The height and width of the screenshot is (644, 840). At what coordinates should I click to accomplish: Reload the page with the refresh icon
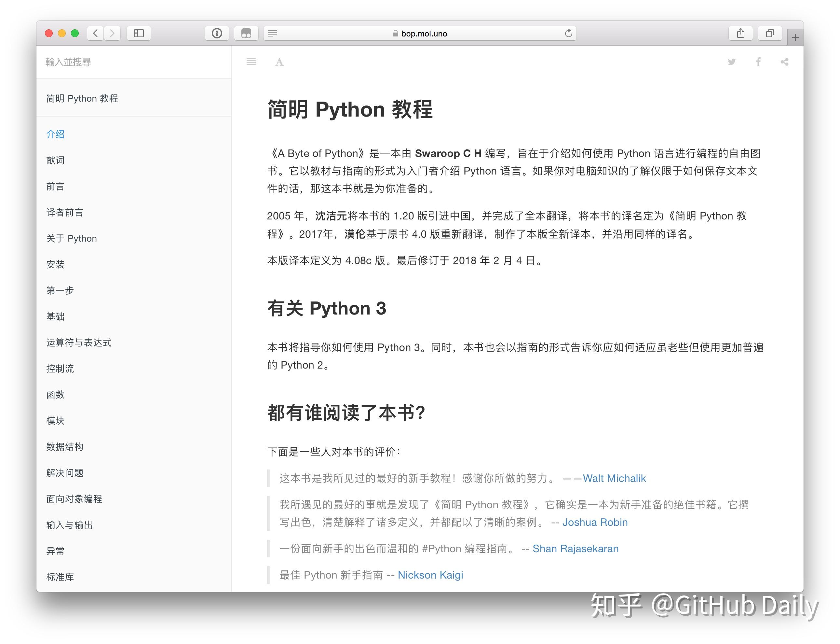click(568, 33)
